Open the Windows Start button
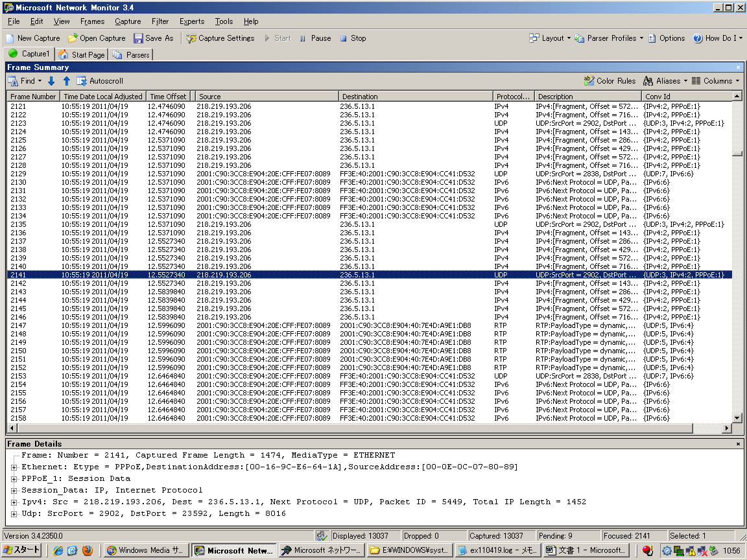Image resolution: width=747 pixels, height=560 pixels. click(x=22, y=550)
